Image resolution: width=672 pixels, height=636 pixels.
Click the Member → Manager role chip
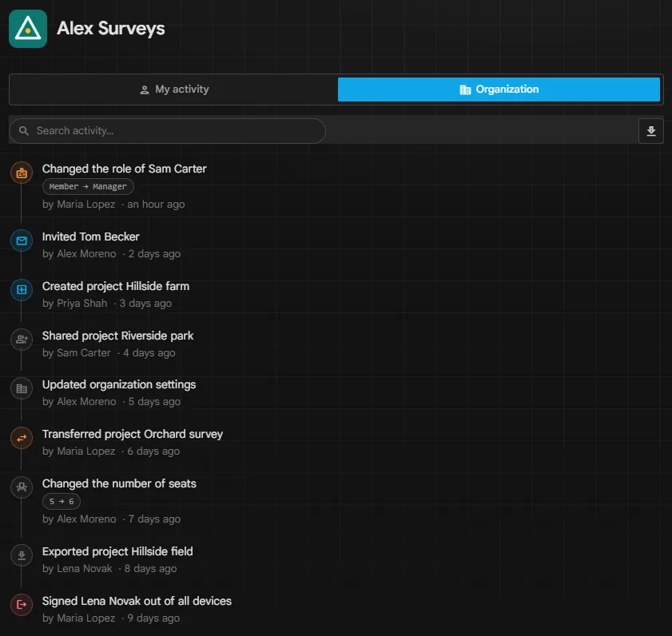tap(88, 186)
